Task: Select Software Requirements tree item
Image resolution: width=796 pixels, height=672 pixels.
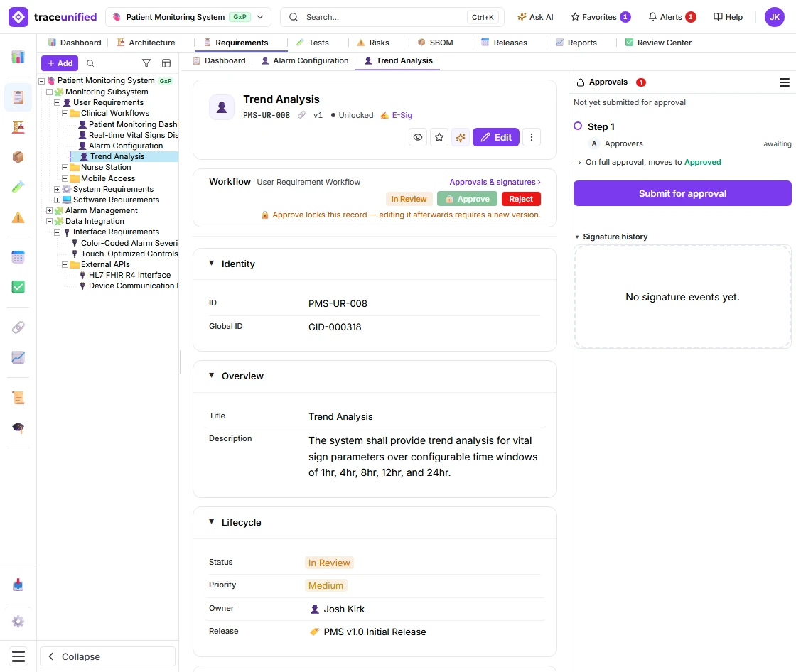Action: [x=117, y=200]
